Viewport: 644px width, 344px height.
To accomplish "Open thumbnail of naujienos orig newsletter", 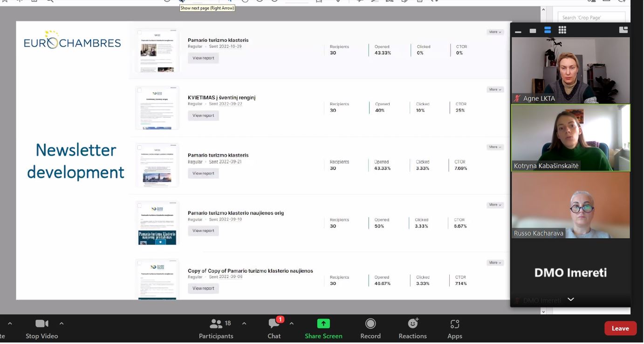I will (157, 223).
